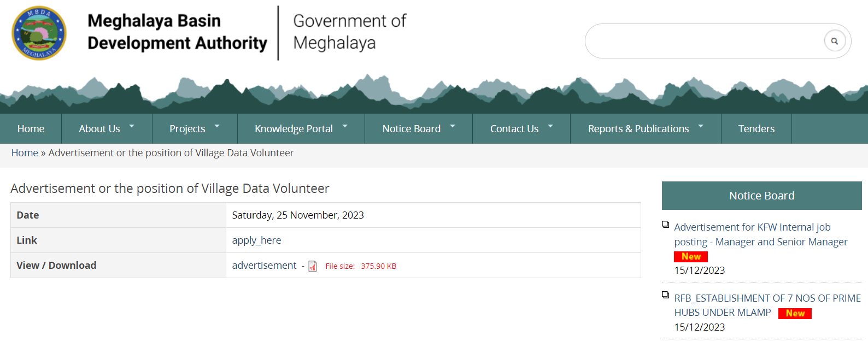Click the PDF file icon beside advertisement
This screenshot has width=868, height=353.
313,266
